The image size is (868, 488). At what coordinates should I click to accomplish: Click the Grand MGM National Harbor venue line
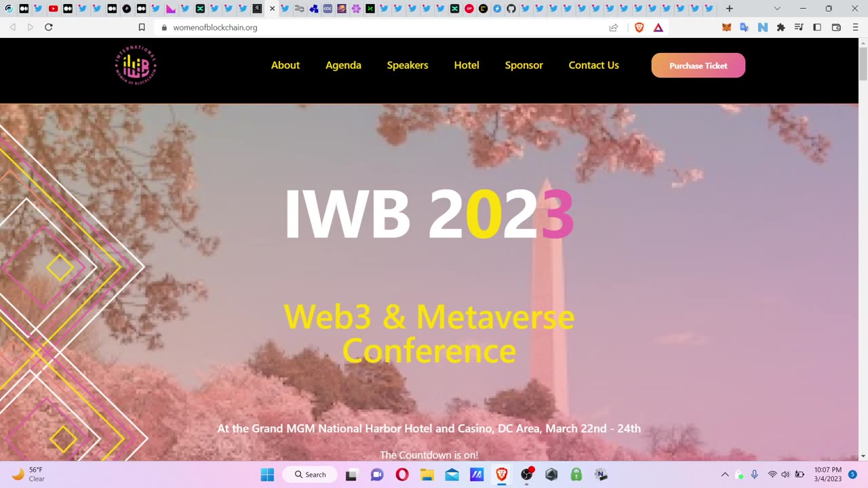tap(429, 428)
